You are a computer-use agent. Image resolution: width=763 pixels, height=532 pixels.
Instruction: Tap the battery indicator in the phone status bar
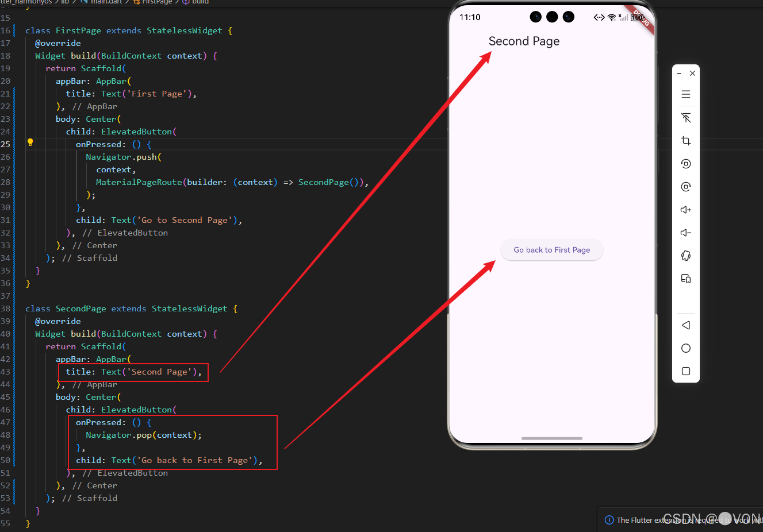(637, 17)
